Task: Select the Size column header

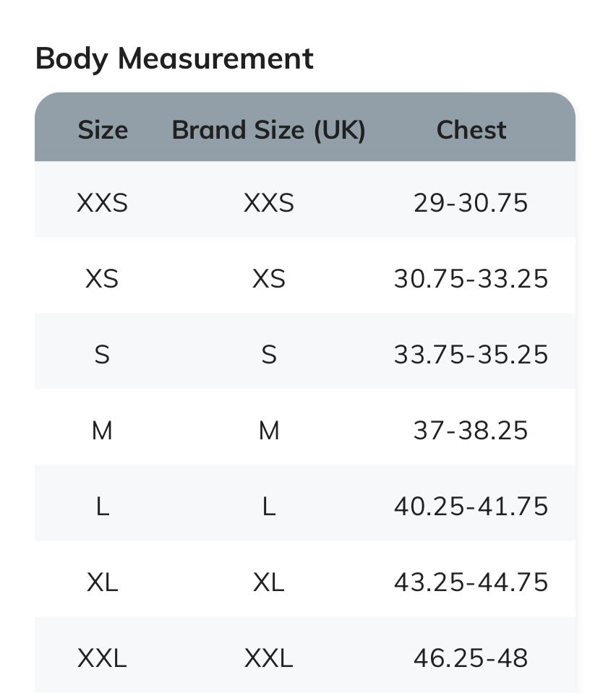Action: click(103, 130)
